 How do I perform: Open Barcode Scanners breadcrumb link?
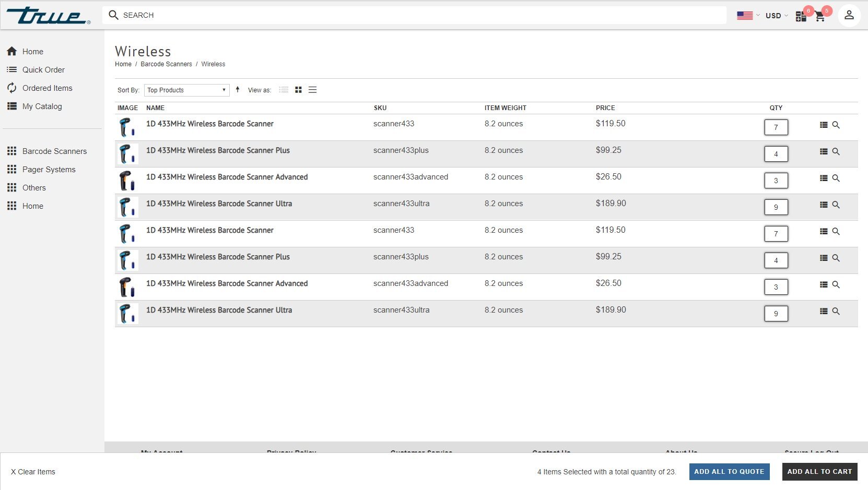[166, 64]
